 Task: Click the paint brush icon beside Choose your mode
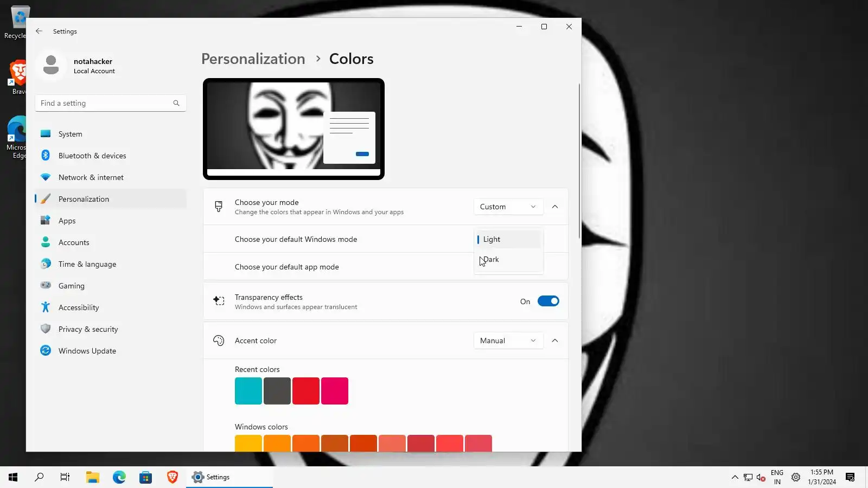coord(219,207)
